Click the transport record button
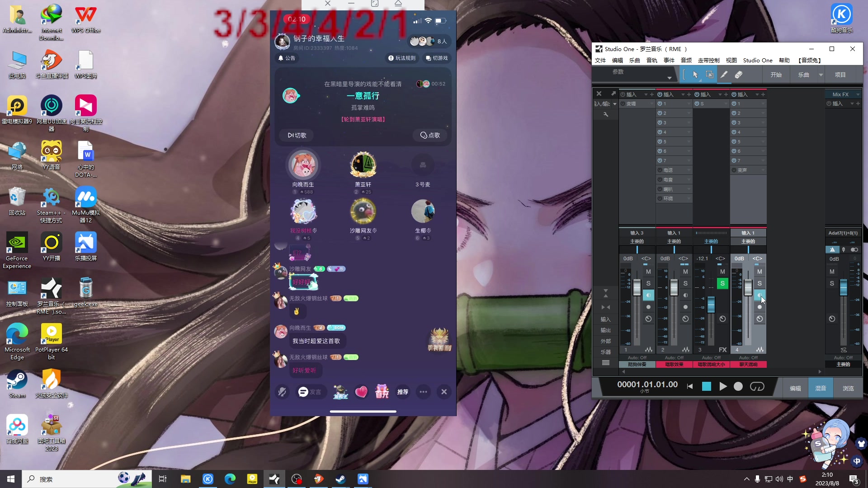This screenshot has width=868, height=488. (738, 386)
